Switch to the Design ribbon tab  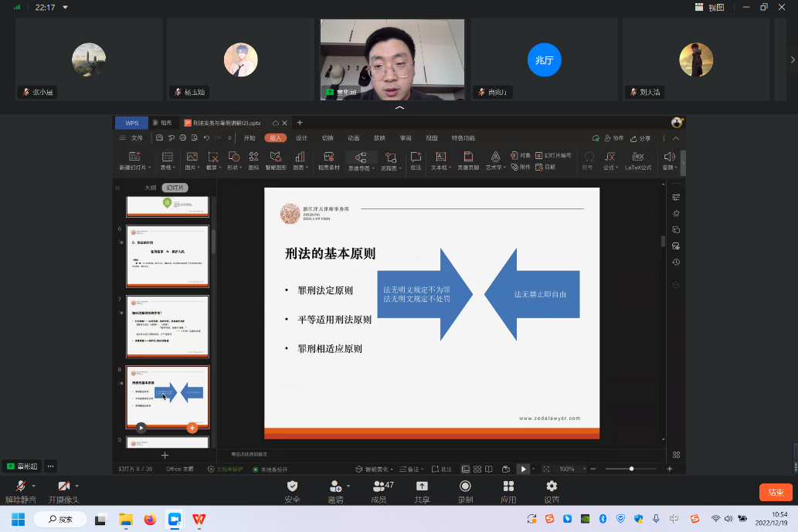tap(301, 138)
